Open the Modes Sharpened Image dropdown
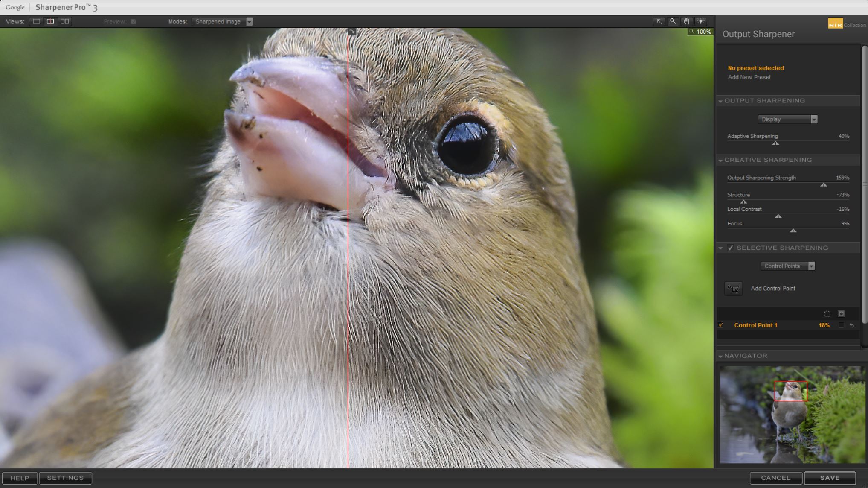Image resolution: width=868 pixels, height=488 pixels. (222, 22)
